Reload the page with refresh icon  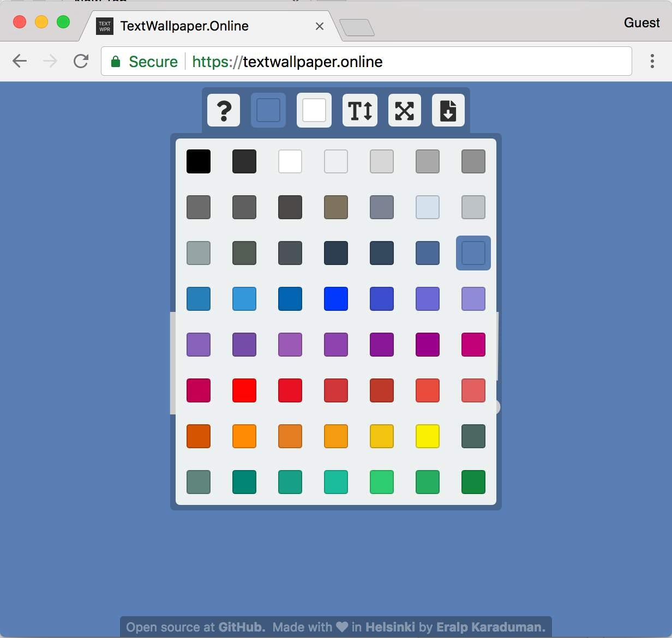click(x=81, y=61)
